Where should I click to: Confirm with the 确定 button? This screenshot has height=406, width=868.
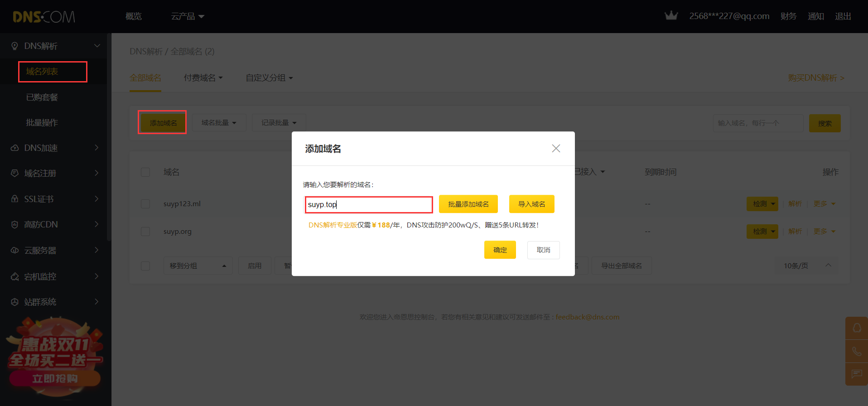500,250
